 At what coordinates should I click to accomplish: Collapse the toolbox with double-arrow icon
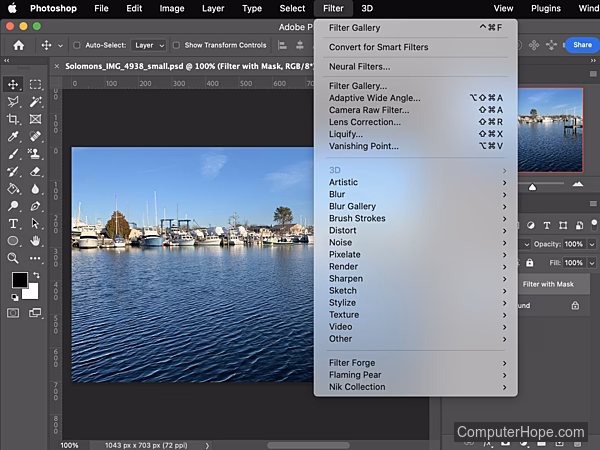tap(7, 60)
